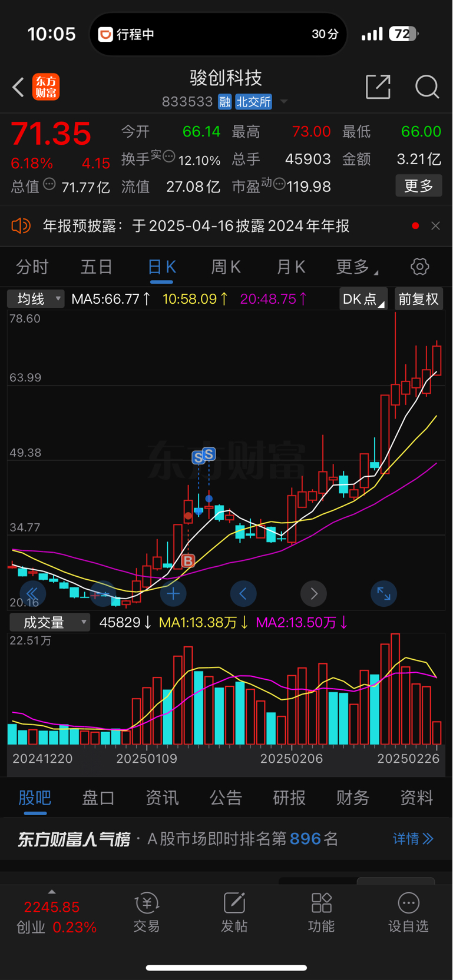Tap the tallest volume bar
The image size is (453, 980).
point(395,689)
